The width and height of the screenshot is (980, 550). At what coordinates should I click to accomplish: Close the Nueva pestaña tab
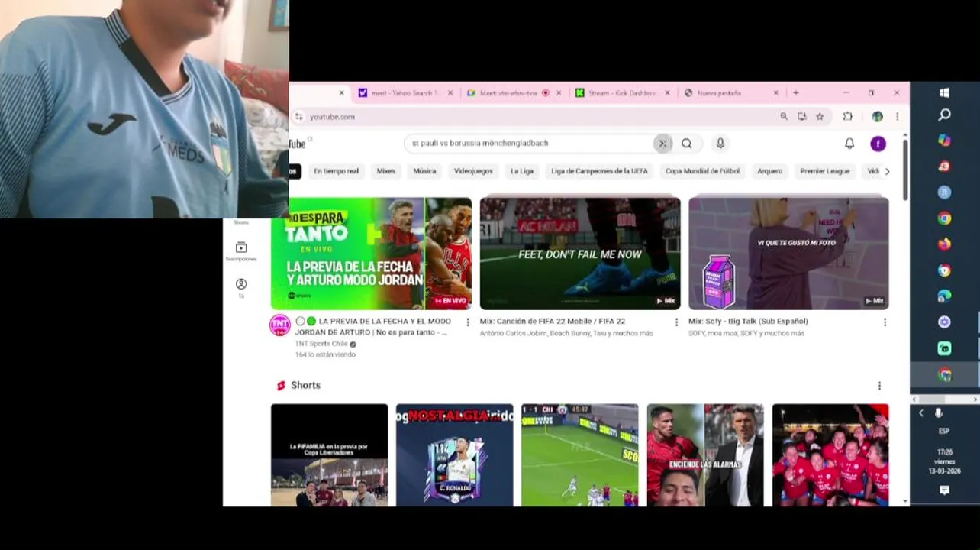tap(776, 93)
